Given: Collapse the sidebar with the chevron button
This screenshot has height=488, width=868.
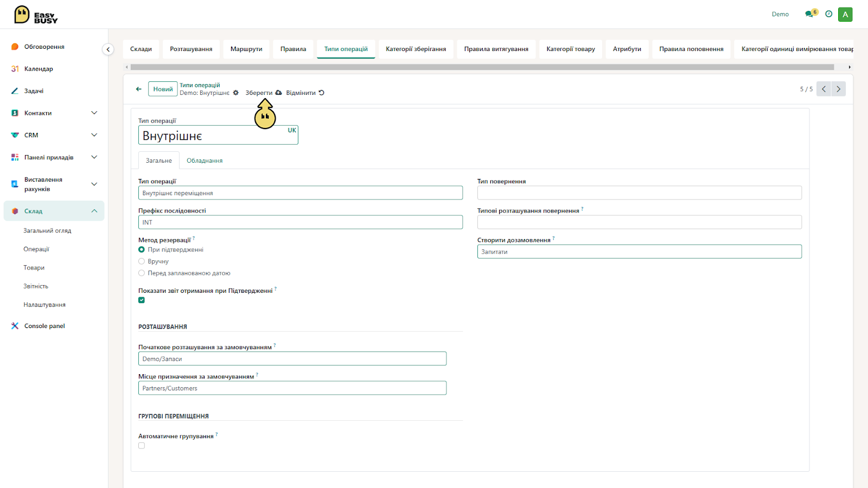Looking at the screenshot, I should [x=108, y=49].
